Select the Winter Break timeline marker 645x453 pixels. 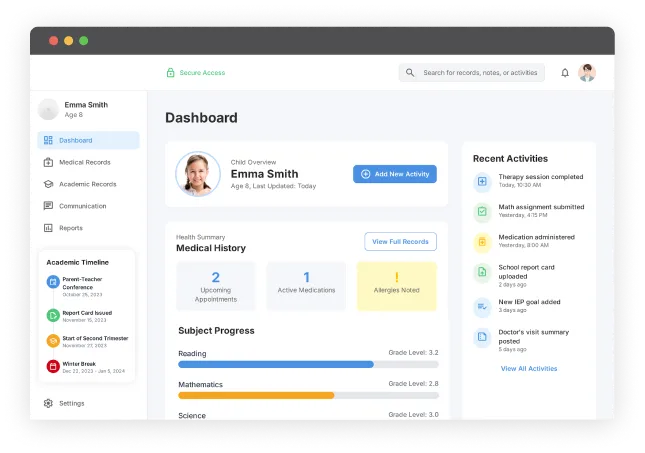click(53, 367)
